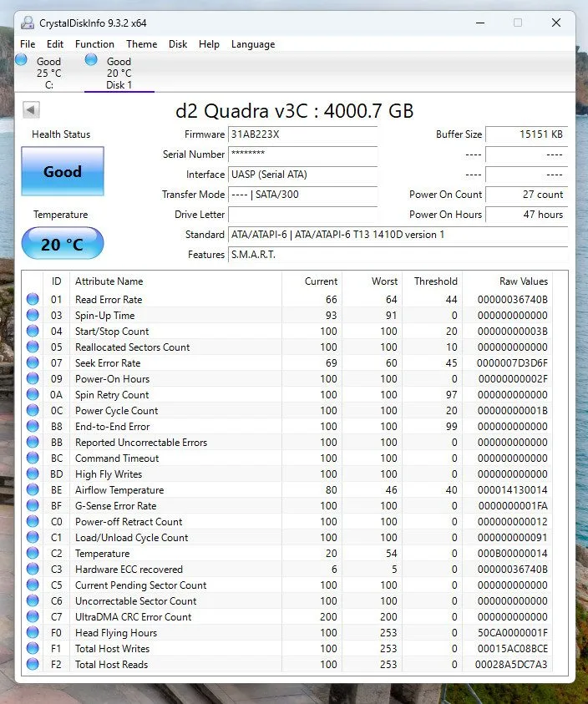588x704 pixels.
Task: Click the previous disk arrow button
Action: pyautogui.click(x=31, y=109)
